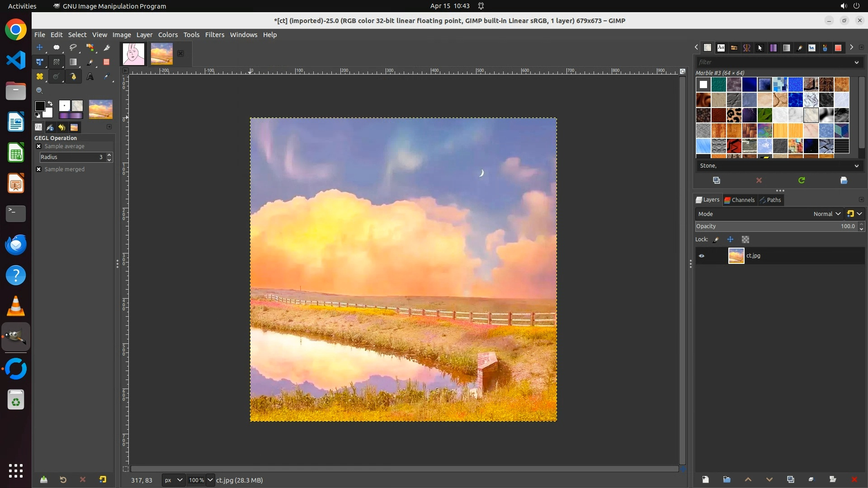Select the Text tool
The width and height of the screenshot is (868, 488).
pos(90,77)
